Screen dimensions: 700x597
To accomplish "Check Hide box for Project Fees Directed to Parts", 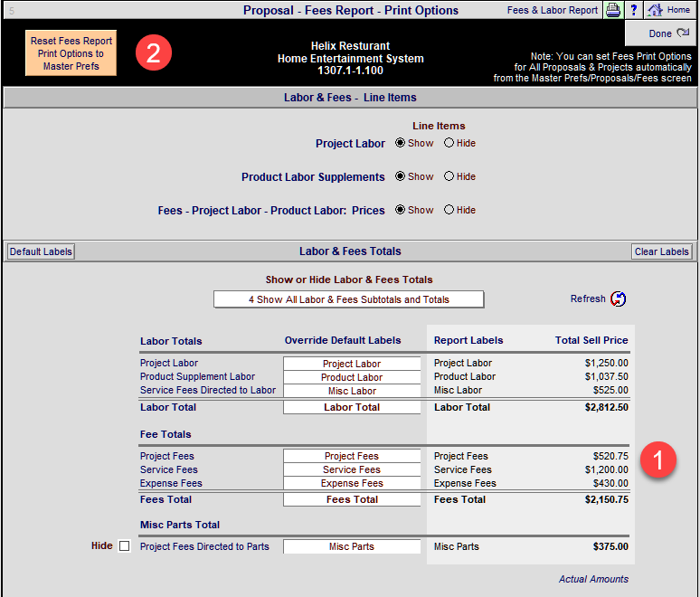I will (x=125, y=545).
